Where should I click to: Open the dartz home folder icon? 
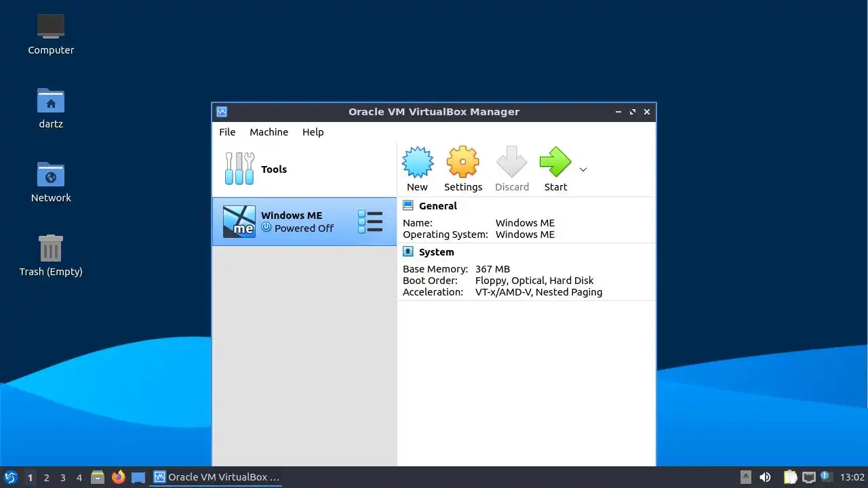tap(51, 108)
